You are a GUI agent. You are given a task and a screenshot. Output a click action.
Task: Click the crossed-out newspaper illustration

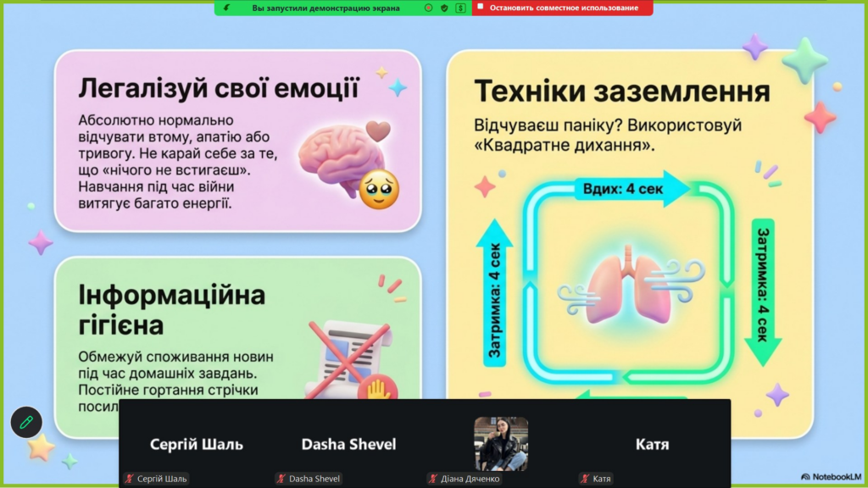point(350,359)
